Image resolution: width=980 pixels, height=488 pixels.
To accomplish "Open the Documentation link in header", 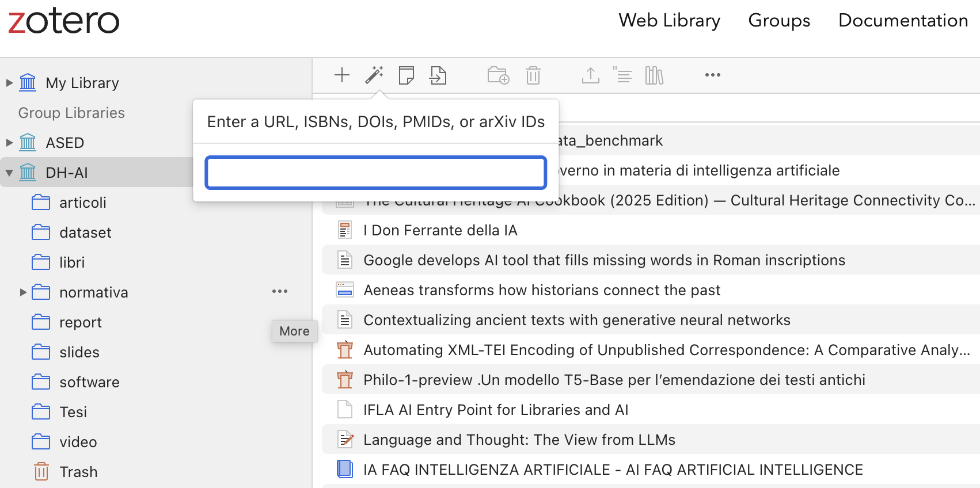I will pyautogui.click(x=903, y=20).
